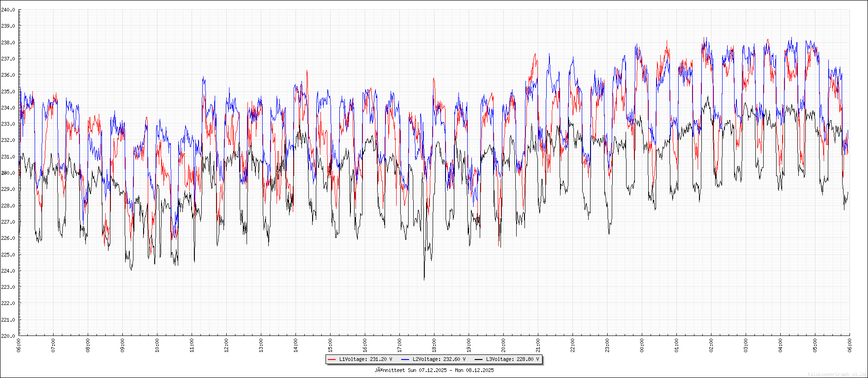
Task: Click the 21:00 time axis label
Action: 538,345
